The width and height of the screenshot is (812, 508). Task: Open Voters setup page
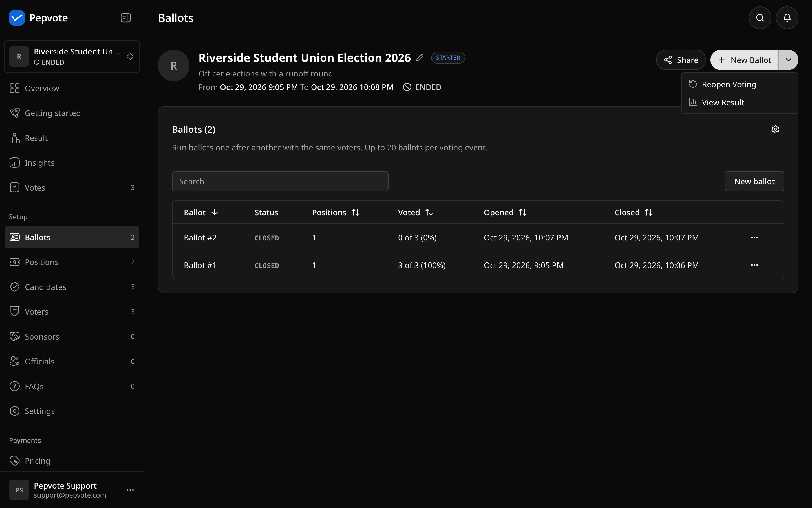[x=72, y=312]
